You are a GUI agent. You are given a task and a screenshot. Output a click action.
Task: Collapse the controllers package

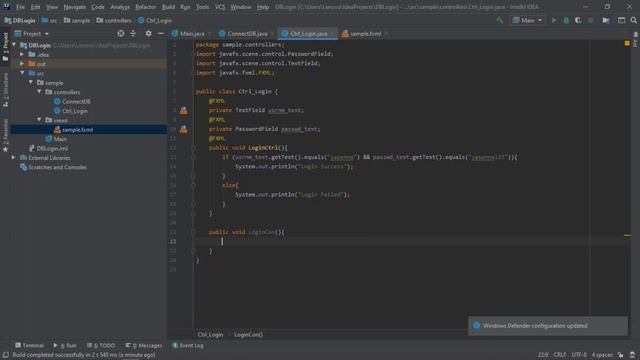(39, 92)
